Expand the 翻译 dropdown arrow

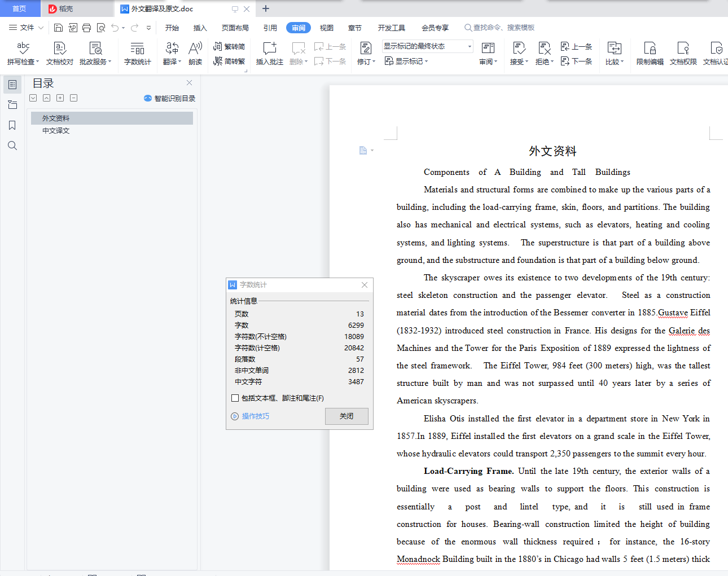pos(179,62)
